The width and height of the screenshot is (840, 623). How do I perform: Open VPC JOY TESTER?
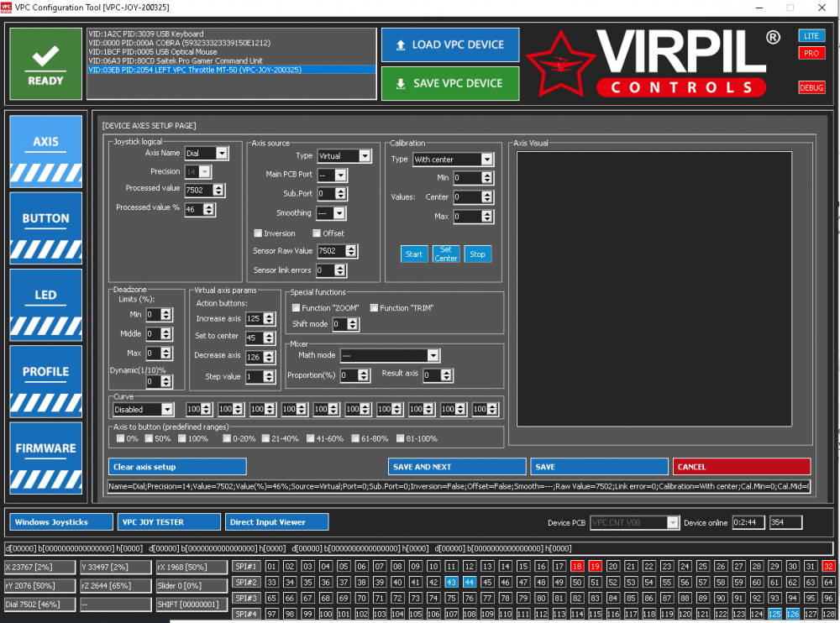(170, 521)
